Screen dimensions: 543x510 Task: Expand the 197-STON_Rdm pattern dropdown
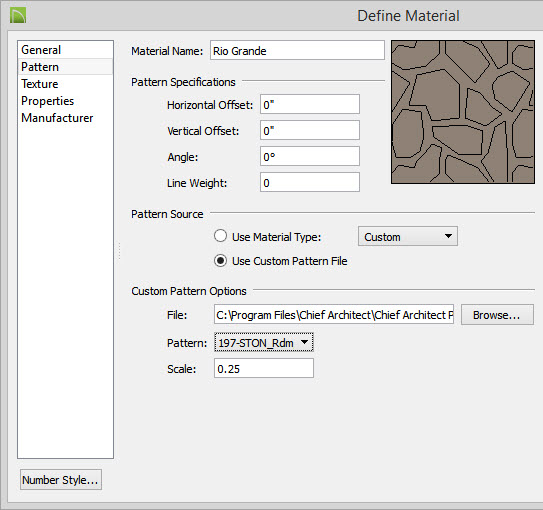(x=264, y=342)
